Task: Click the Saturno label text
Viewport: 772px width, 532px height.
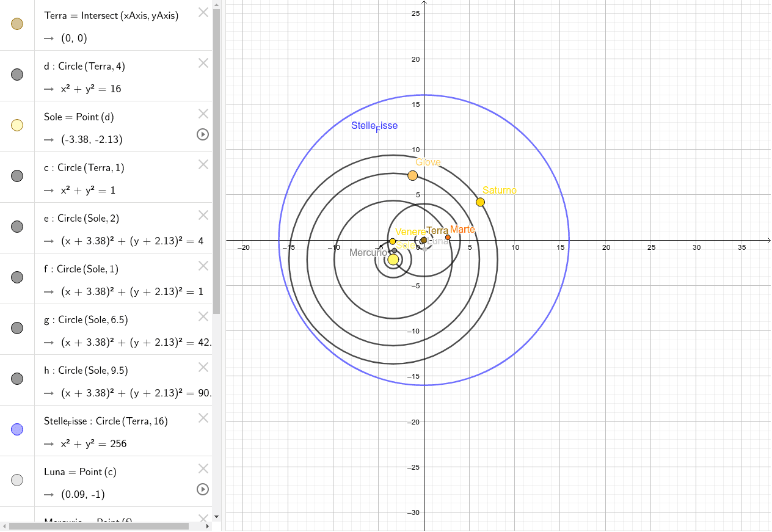Action: (499, 191)
